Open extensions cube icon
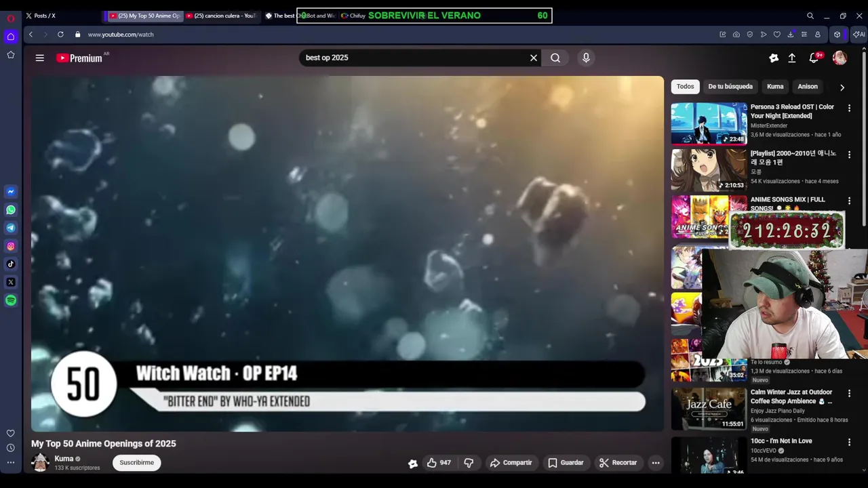Viewport: 868px width, 488px height. click(x=837, y=35)
